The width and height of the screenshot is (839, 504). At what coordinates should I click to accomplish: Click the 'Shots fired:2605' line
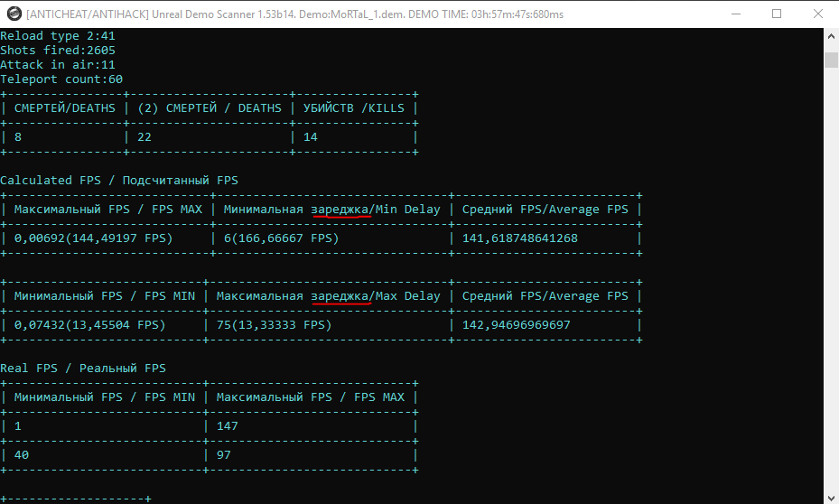tap(58, 51)
